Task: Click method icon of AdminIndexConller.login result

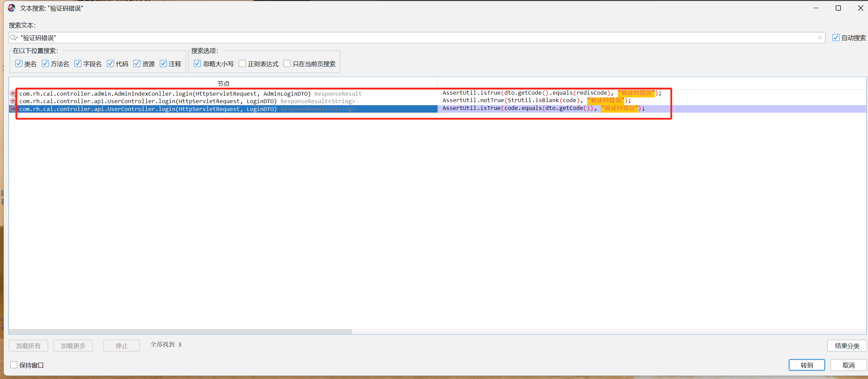Action: tap(13, 94)
